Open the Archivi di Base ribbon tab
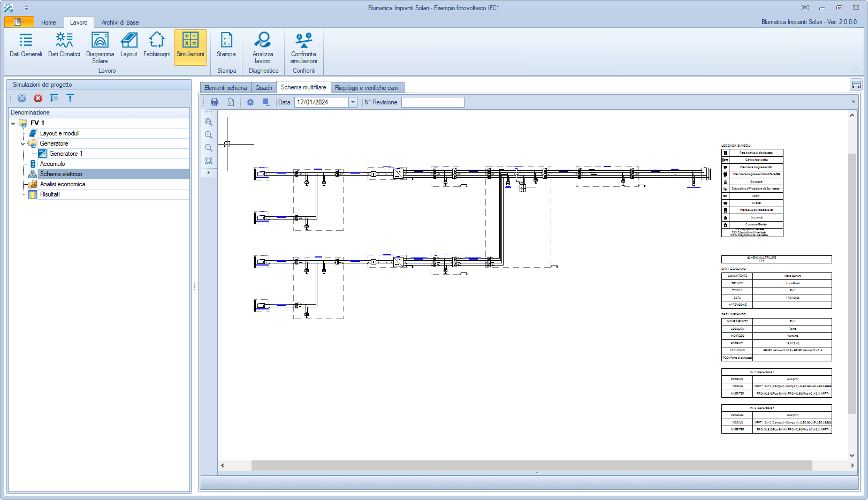Viewport: 868px width, 500px height. 120,22
